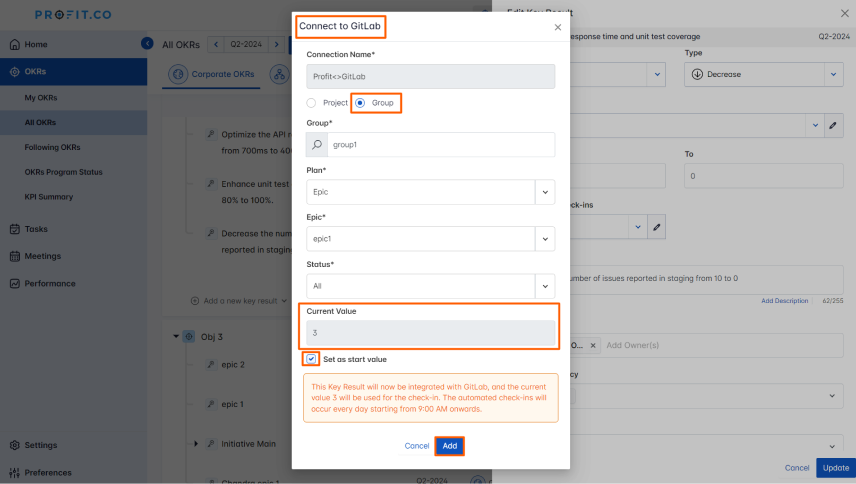Click Cancel in Edit Key Result panel
The width and height of the screenshot is (856, 484).
click(x=796, y=468)
